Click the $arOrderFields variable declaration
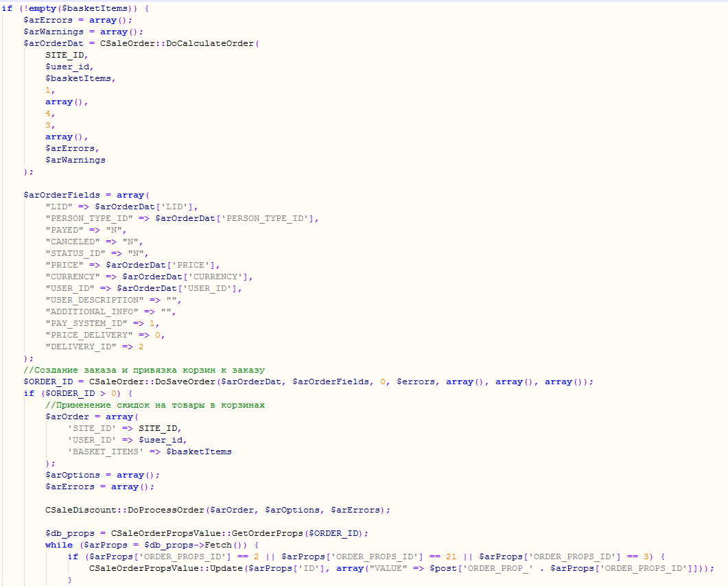 [x=62, y=195]
